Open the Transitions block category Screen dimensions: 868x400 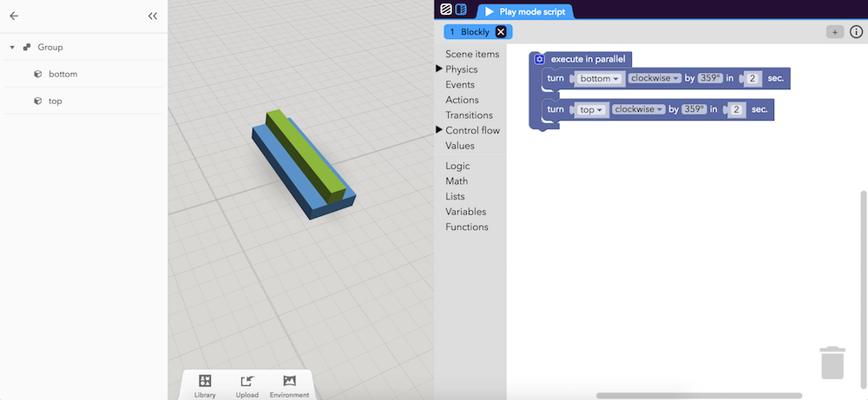click(469, 115)
